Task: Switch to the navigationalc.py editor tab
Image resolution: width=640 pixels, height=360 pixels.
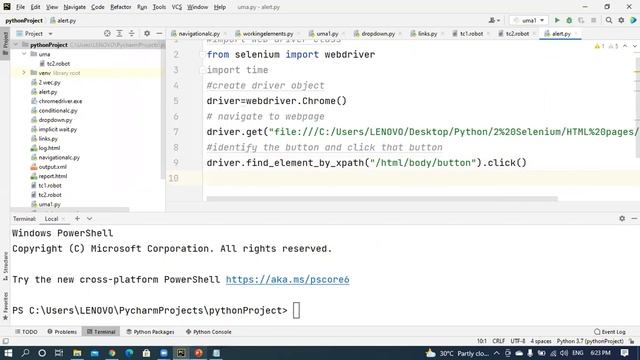Action: (x=198, y=33)
